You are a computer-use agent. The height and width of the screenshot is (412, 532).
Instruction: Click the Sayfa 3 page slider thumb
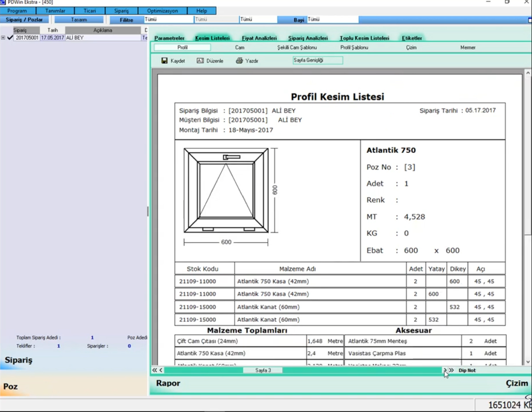(263, 370)
